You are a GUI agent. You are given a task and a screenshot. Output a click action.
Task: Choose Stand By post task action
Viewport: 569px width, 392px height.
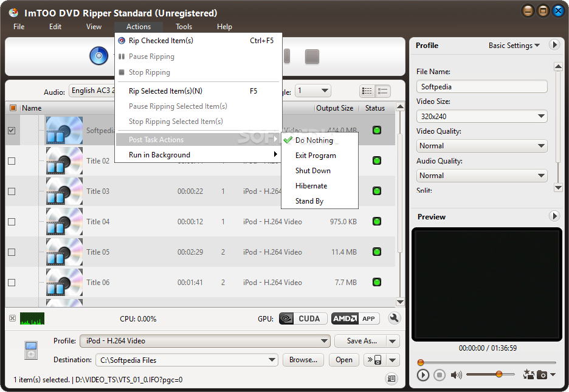pos(320,201)
